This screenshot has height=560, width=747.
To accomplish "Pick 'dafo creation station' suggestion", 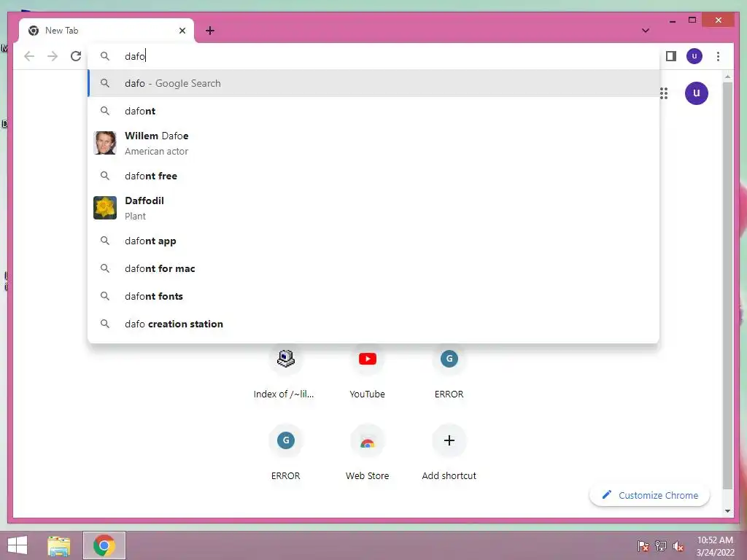I will (x=373, y=324).
